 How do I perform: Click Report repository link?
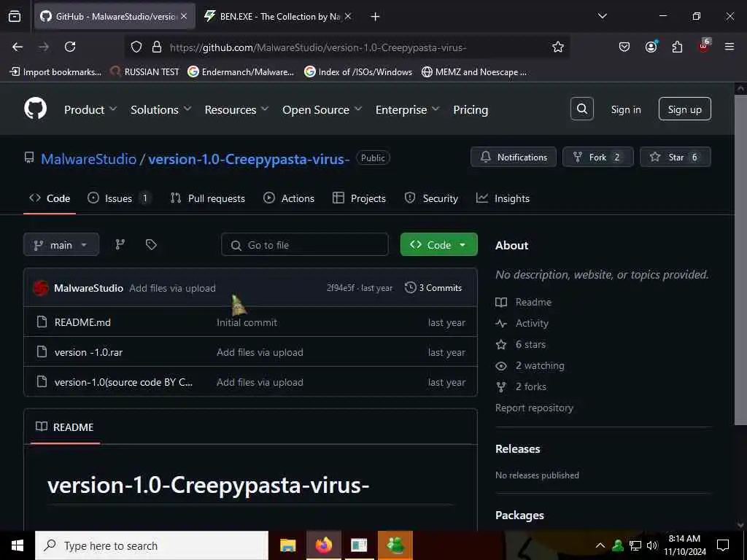534,408
